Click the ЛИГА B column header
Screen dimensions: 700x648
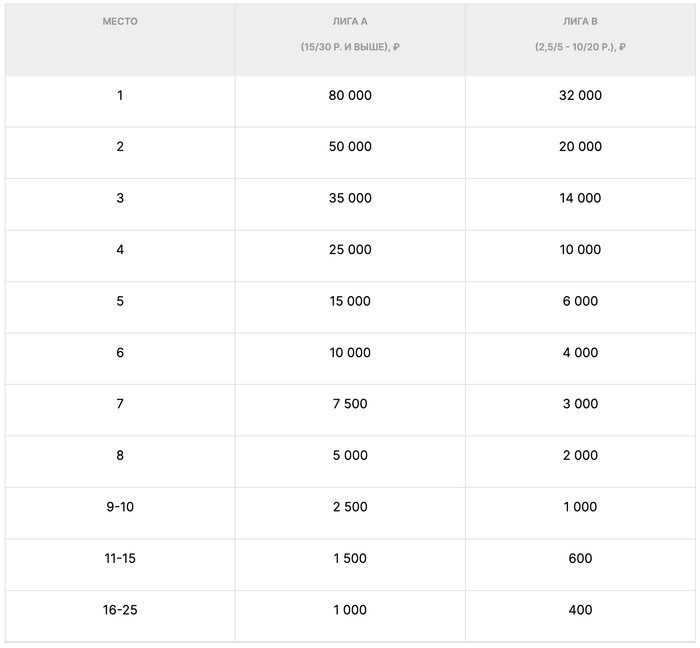[x=580, y=21]
